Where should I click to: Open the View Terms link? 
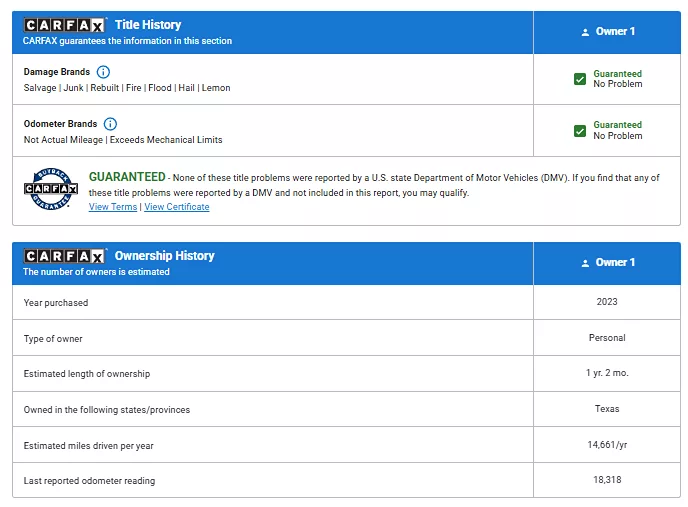(113, 207)
